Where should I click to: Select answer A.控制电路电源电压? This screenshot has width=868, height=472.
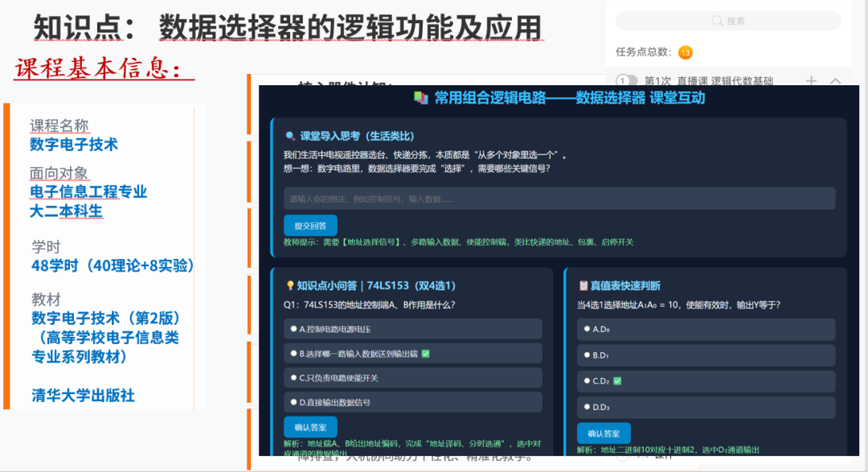tap(413, 329)
